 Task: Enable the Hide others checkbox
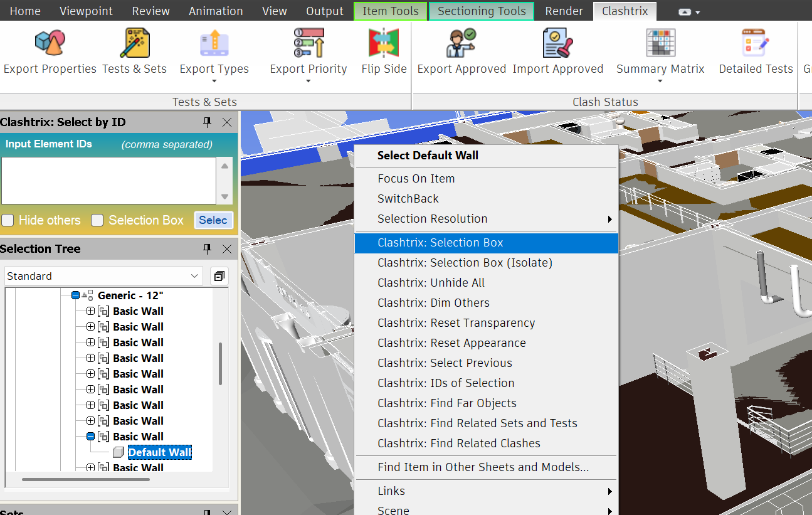pyautogui.click(x=8, y=220)
